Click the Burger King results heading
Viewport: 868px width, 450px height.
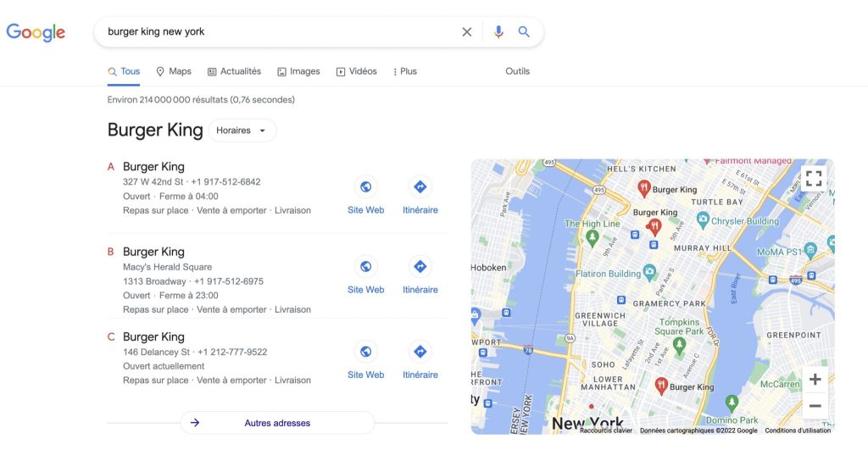(155, 130)
